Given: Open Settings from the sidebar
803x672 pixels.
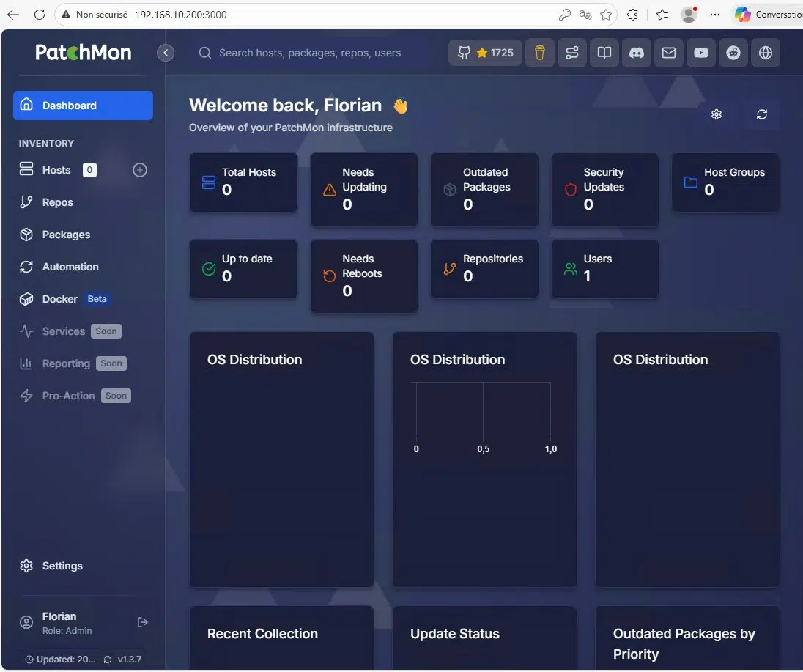Looking at the screenshot, I should (62, 566).
